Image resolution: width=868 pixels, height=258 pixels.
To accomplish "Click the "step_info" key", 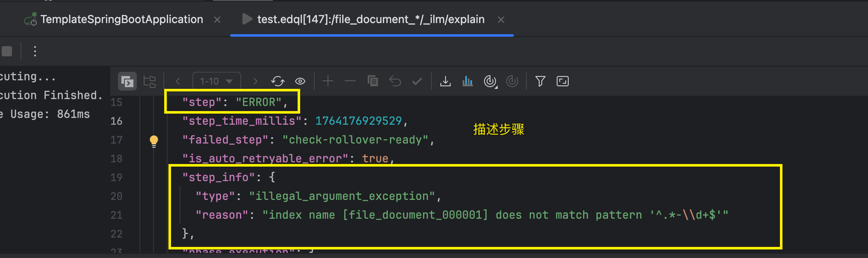I will (x=219, y=177).
